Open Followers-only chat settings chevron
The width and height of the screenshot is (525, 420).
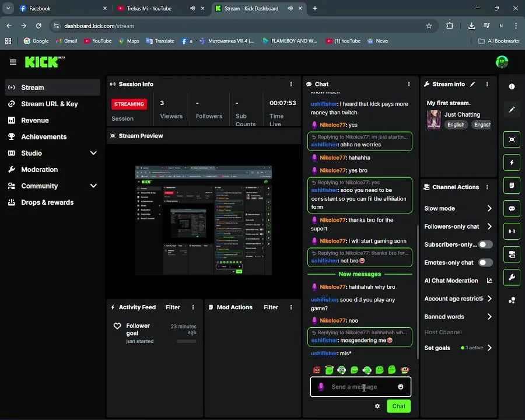click(x=489, y=226)
